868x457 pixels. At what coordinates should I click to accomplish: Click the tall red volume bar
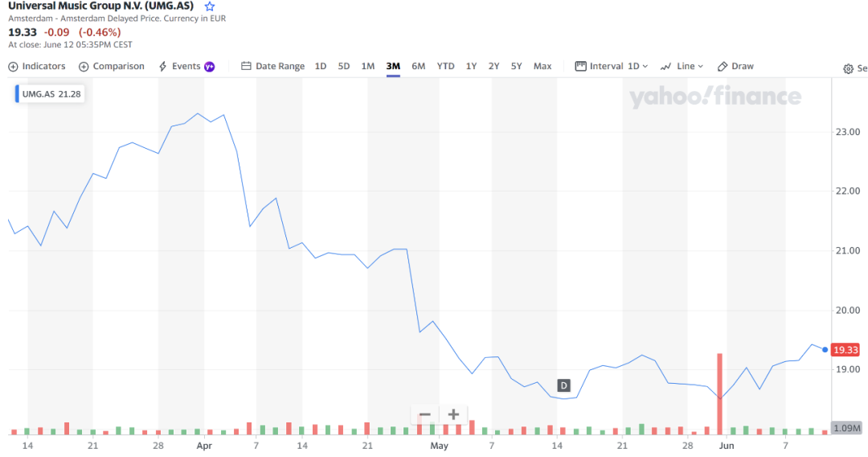tap(720, 393)
